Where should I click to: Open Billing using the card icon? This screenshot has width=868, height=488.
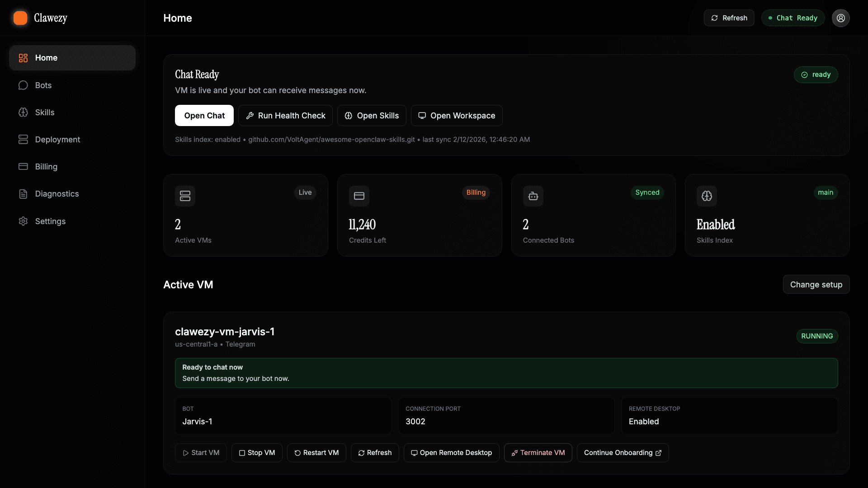coord(23,166)
